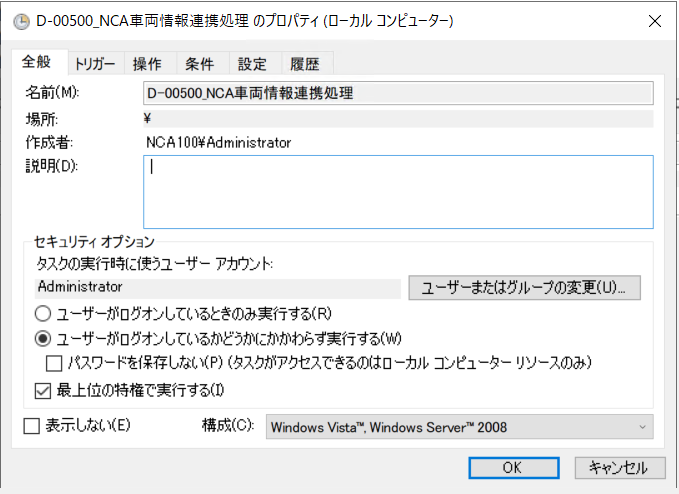Click the 構成(C): label
The height and width of the screenshot is (494, 679).
point(228,425)
